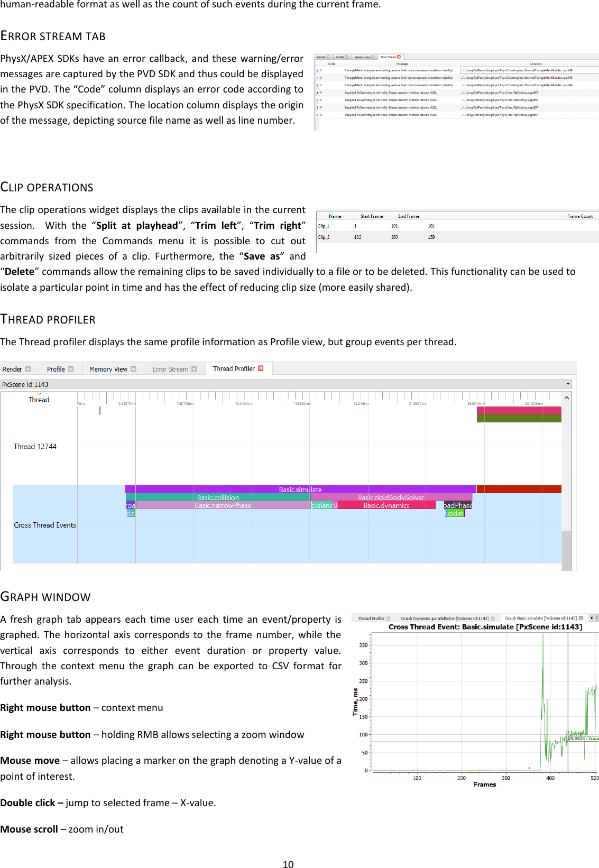
Task: Click the green updat event bar under badPhase
Action: pyautogui.click(x=454, y=513)
